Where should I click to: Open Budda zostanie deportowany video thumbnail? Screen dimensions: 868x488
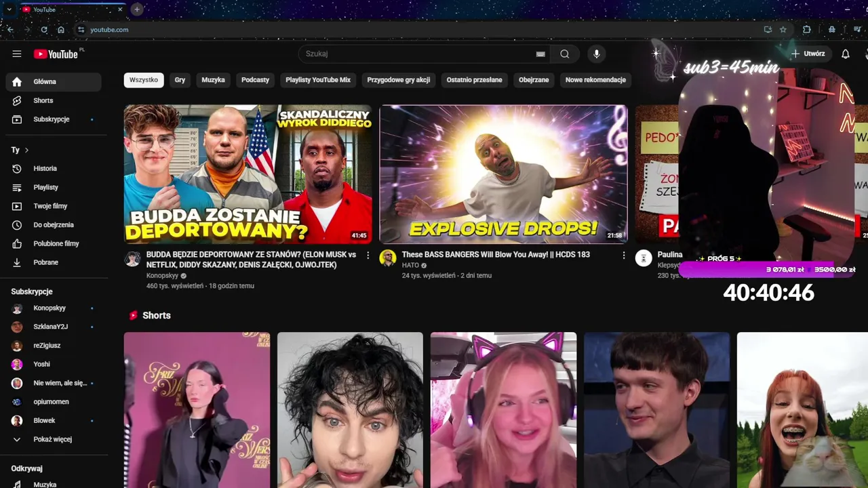coord(248,174)
